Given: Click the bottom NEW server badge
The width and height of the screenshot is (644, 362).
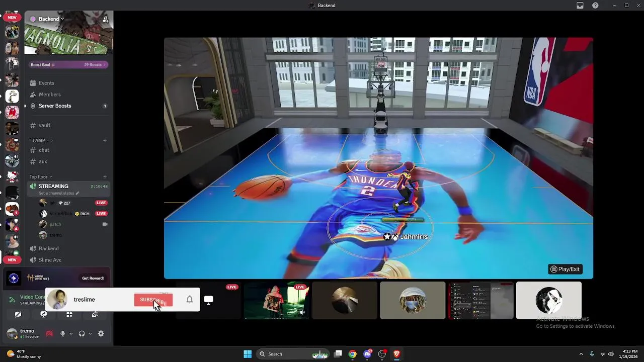Looking at the screenshot, I should click(12, 260).
